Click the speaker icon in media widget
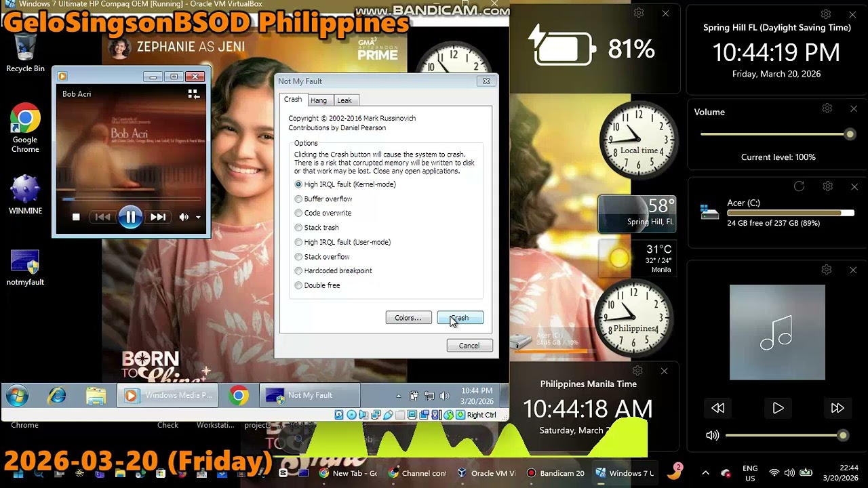868x488 pixels. tap(712, 436)
